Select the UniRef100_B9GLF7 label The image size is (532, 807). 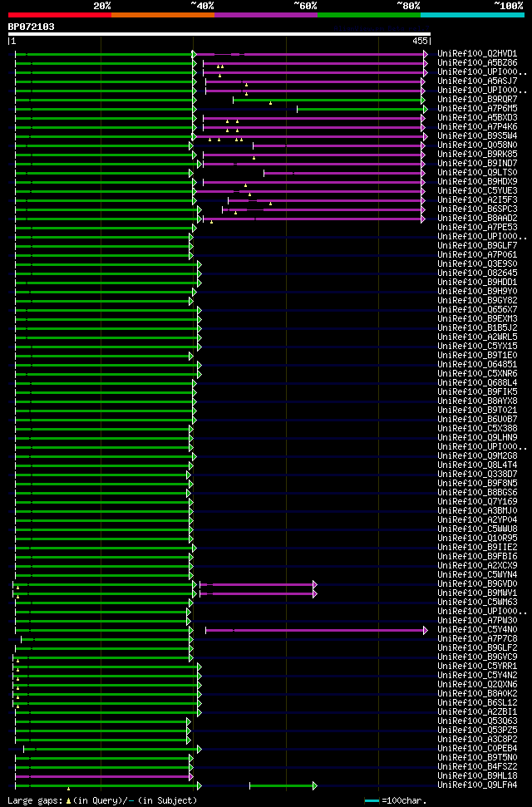click(477, 245)
